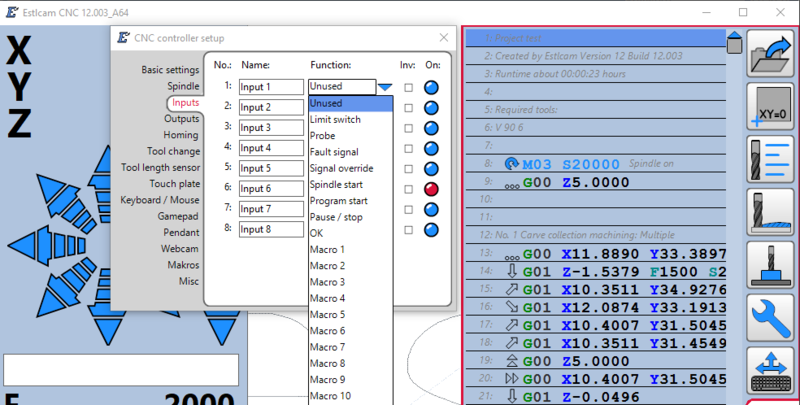
Task: Click the Function combo box showing Unused
Action: pyautogui.click(x=342, y=87)
